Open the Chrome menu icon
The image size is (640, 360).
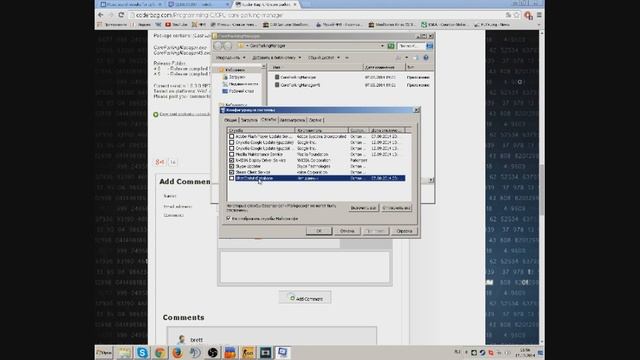(539, 15)
